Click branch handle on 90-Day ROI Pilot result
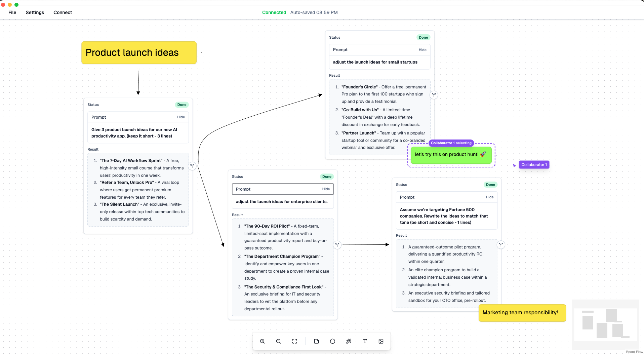 pyautogui.click(x=337, y=245)
